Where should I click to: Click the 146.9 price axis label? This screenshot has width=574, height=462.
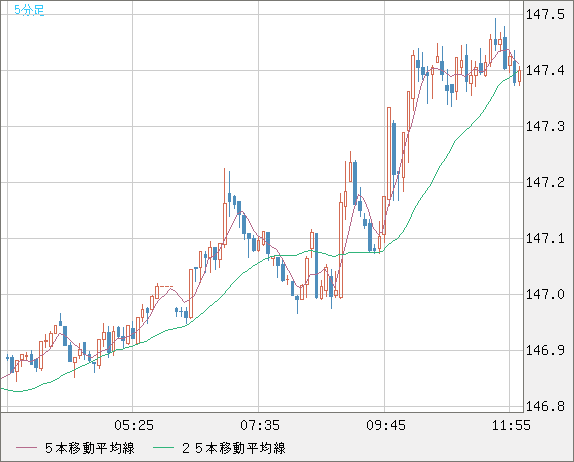(545, 350)
